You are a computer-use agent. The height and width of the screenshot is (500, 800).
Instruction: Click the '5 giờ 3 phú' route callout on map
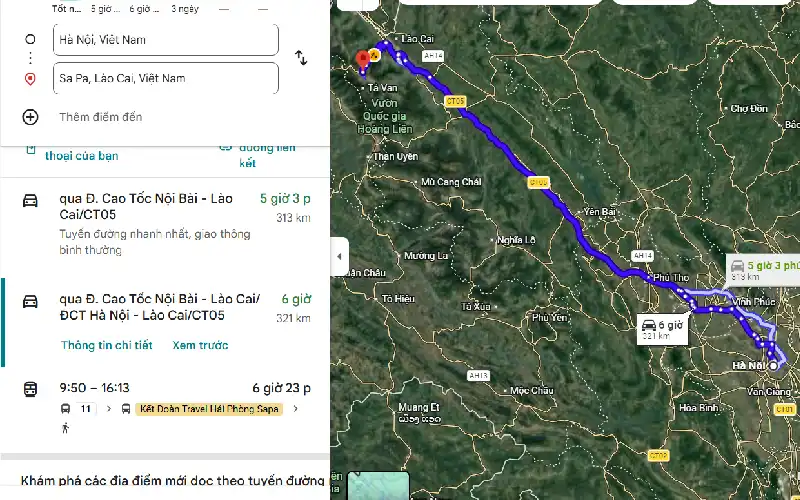click(763, 270)
